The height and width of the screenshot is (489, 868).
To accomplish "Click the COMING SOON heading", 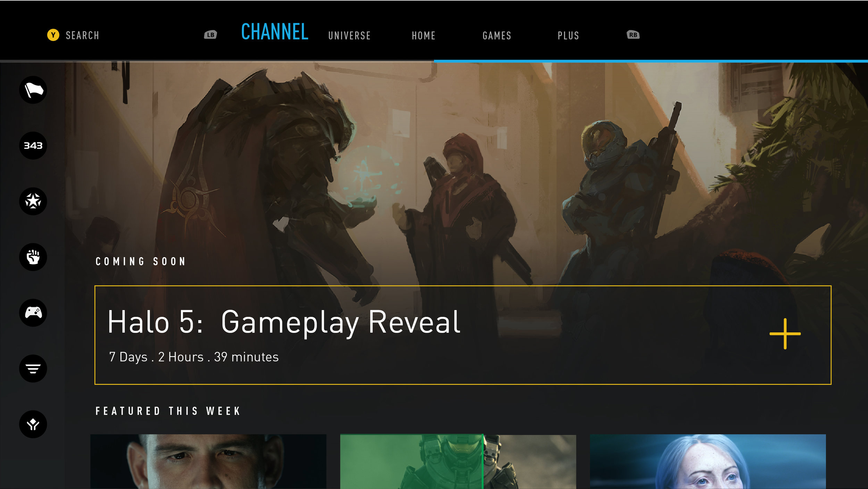I will coord(141,261).
